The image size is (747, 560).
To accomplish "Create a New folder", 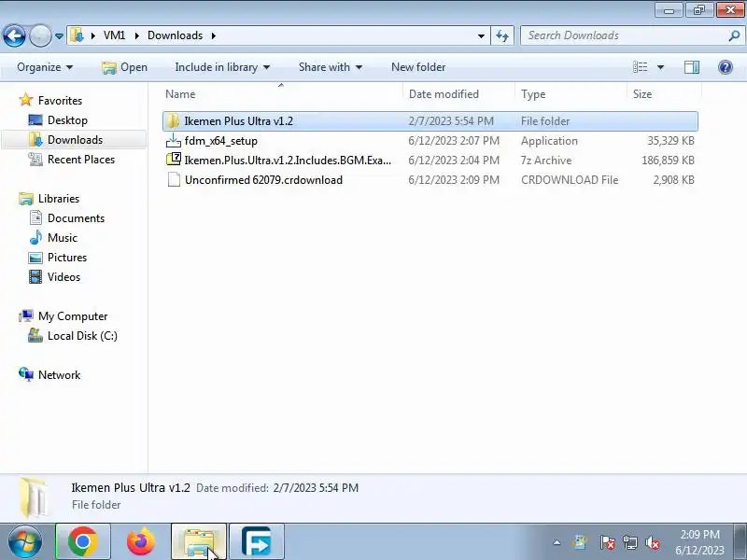I will point(418,67).
